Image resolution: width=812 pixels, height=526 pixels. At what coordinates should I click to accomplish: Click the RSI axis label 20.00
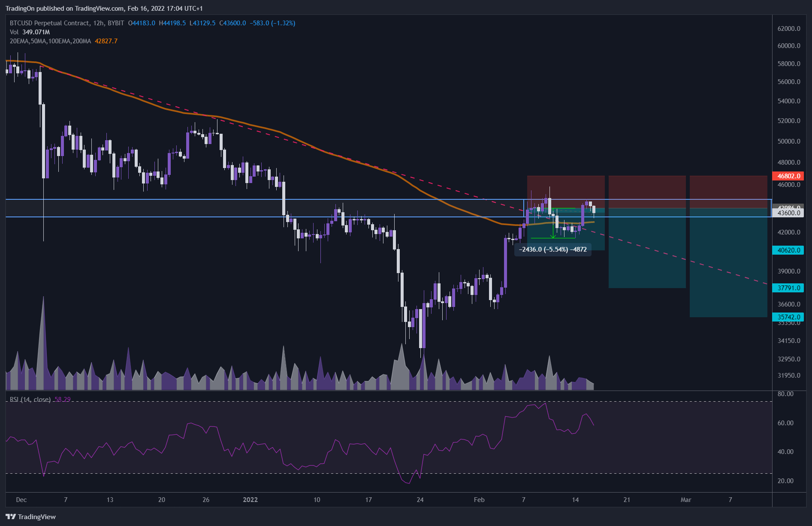click(785, 481)
